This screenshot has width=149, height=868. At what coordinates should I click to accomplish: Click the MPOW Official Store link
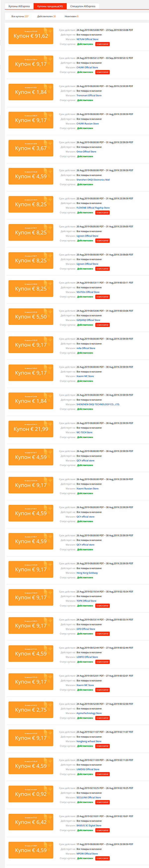pos(87,854)
